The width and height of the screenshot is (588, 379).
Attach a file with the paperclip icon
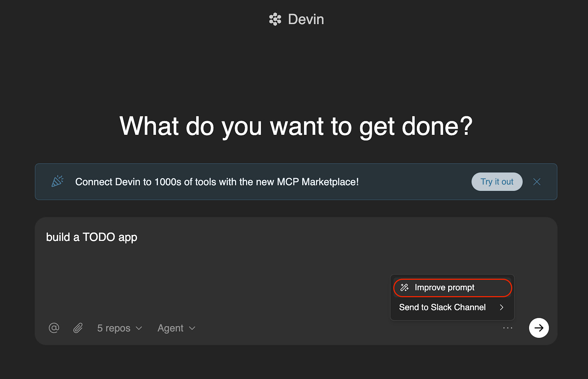pos(78,328)
